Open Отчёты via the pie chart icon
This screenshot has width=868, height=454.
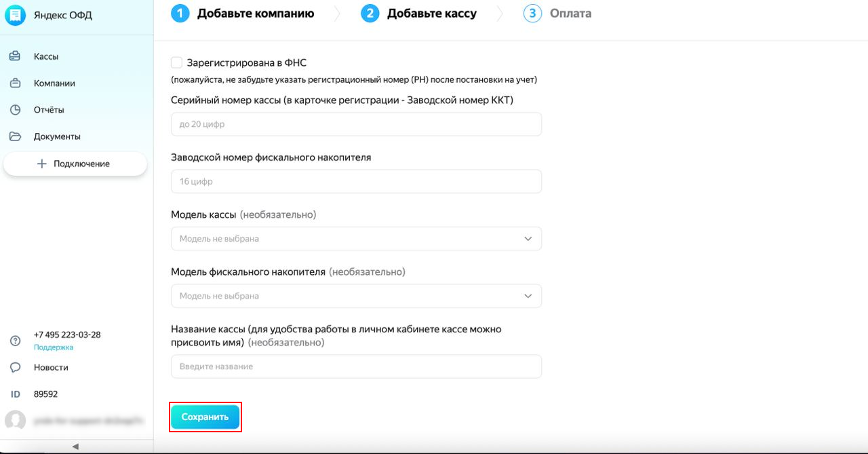tap(15, 110)
